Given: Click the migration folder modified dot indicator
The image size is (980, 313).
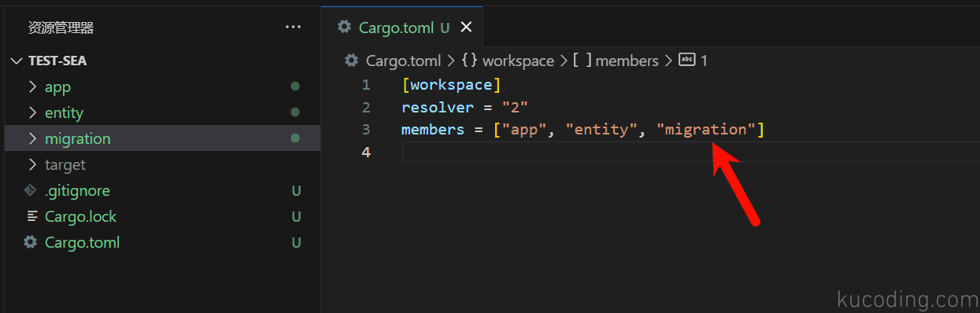Looking at the screenshot, I should click(x=295, y=138).
